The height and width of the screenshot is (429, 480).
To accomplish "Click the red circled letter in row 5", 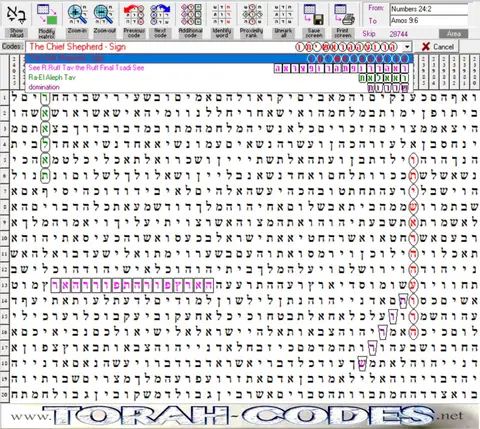I will pos(413,160).
